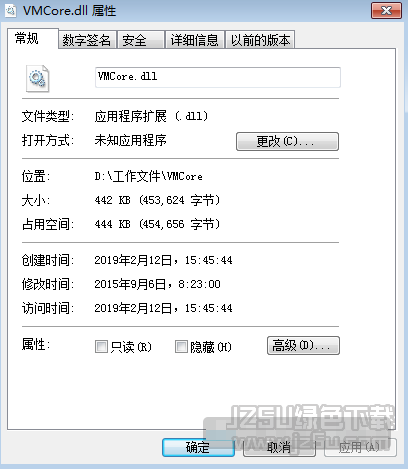Toggle the 隐藏(H) checkbox
Image resolution: width=408 pixels, height=469 pixels.
tap(181, 347)
